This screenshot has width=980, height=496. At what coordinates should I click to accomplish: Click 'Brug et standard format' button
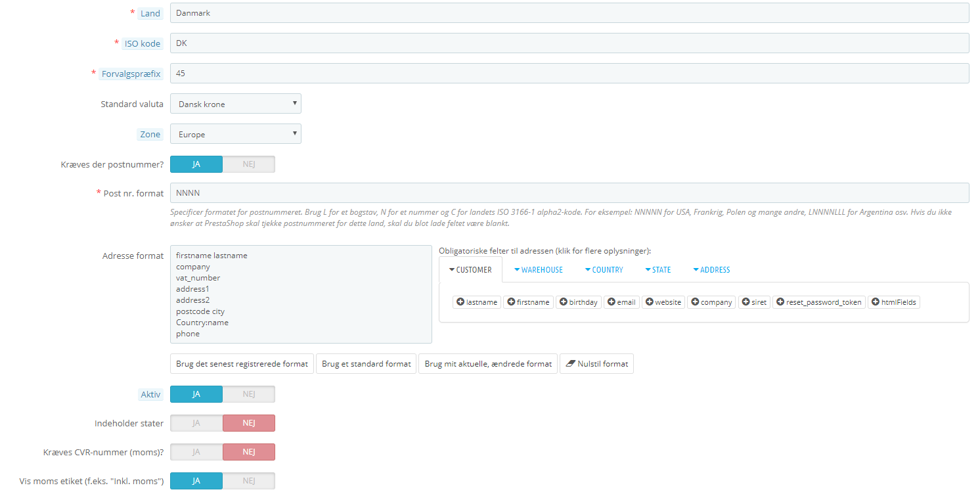(366, 363)
